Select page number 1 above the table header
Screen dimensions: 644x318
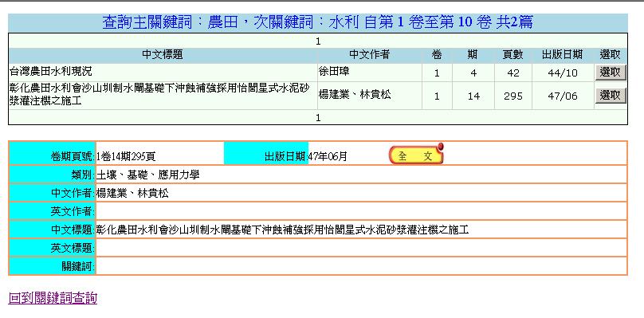[x=318, y=41]
